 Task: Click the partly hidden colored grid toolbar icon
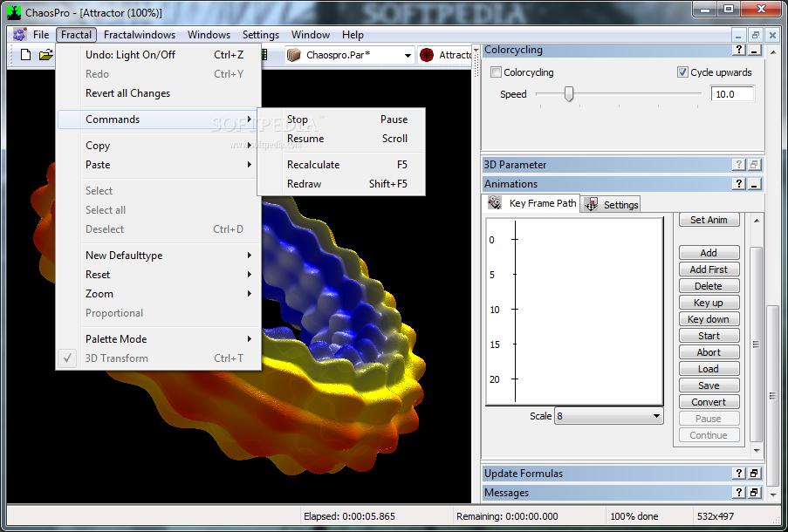(264, 55)
